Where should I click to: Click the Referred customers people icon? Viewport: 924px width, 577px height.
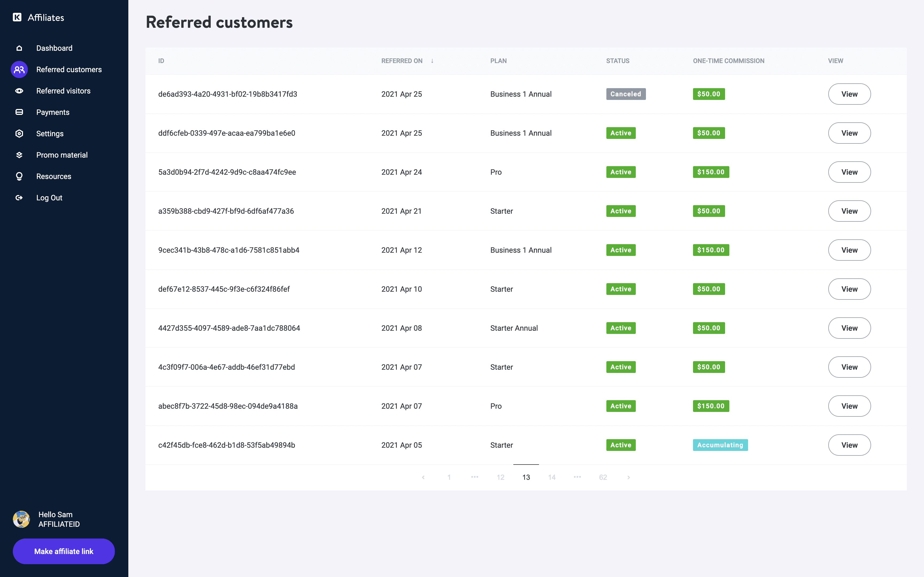click(x=19, y=69)
